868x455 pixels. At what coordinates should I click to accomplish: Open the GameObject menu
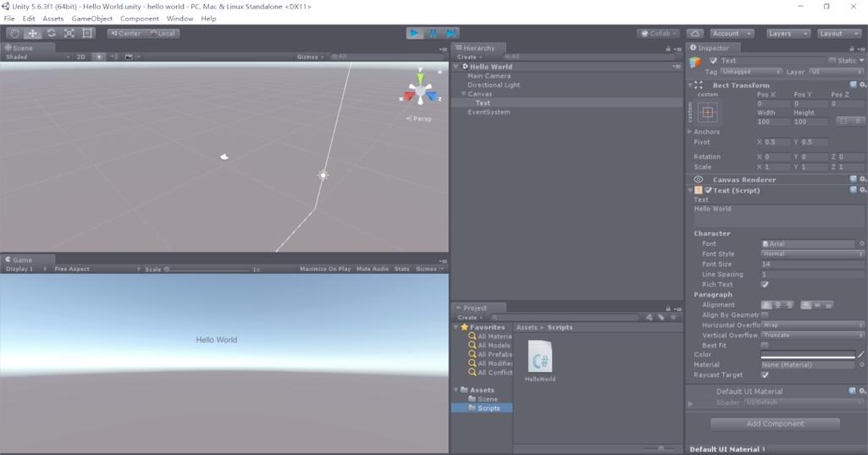point(92,19)
